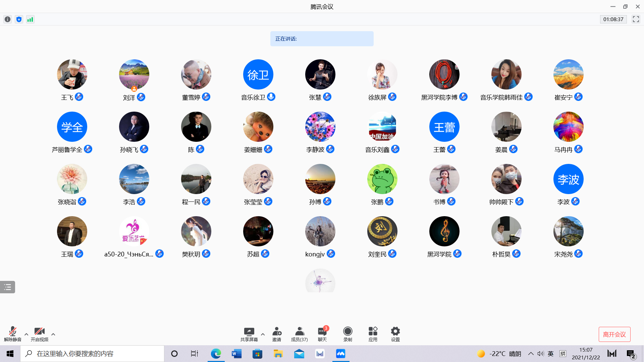Click the 正在讲话 speaking banner
The height and width of the screenshot is (362, 644).
point(322,39)
